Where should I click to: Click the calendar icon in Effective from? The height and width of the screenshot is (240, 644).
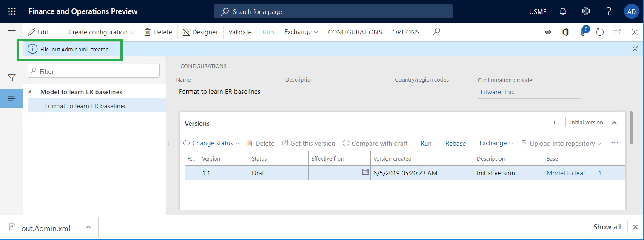click(x=365, y=172)
